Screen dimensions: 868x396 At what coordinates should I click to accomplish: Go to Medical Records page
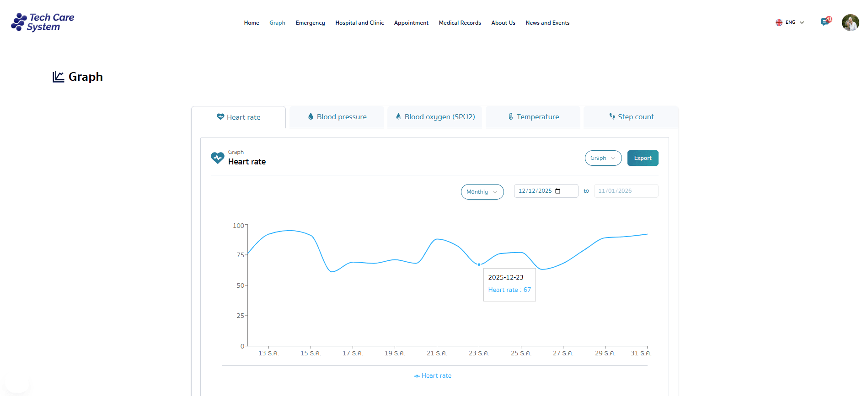(460, 23)
